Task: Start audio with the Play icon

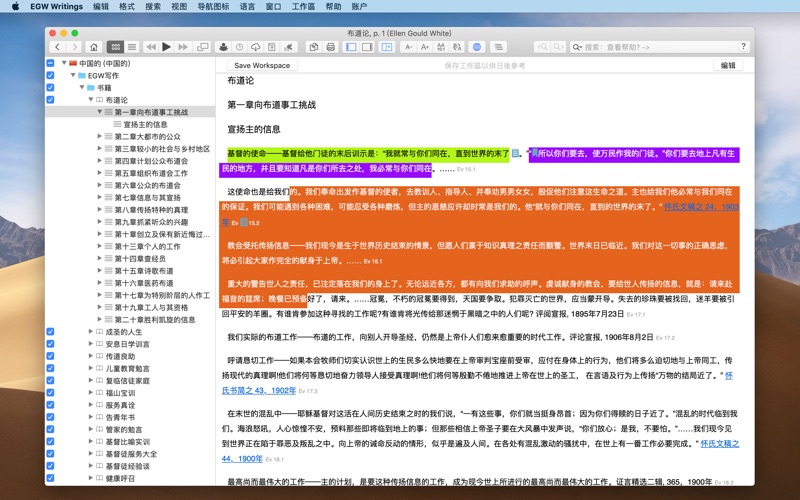Action: 166,47
